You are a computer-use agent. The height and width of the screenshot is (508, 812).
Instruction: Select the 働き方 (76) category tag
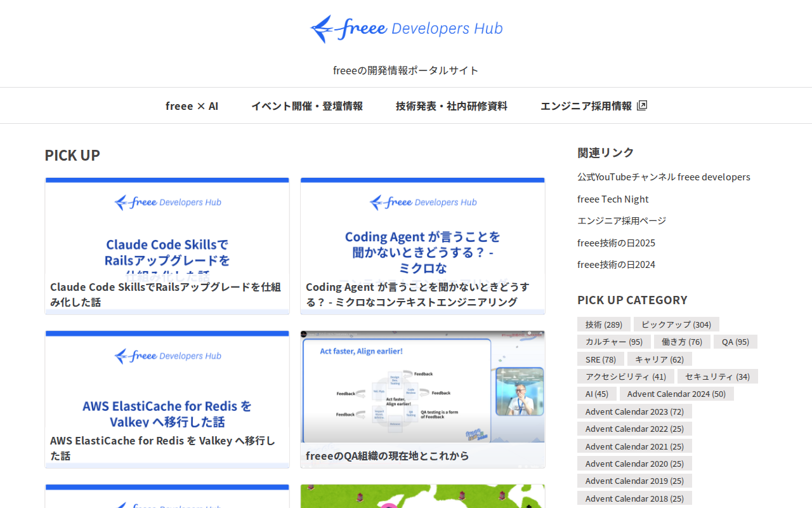(682, 342)
